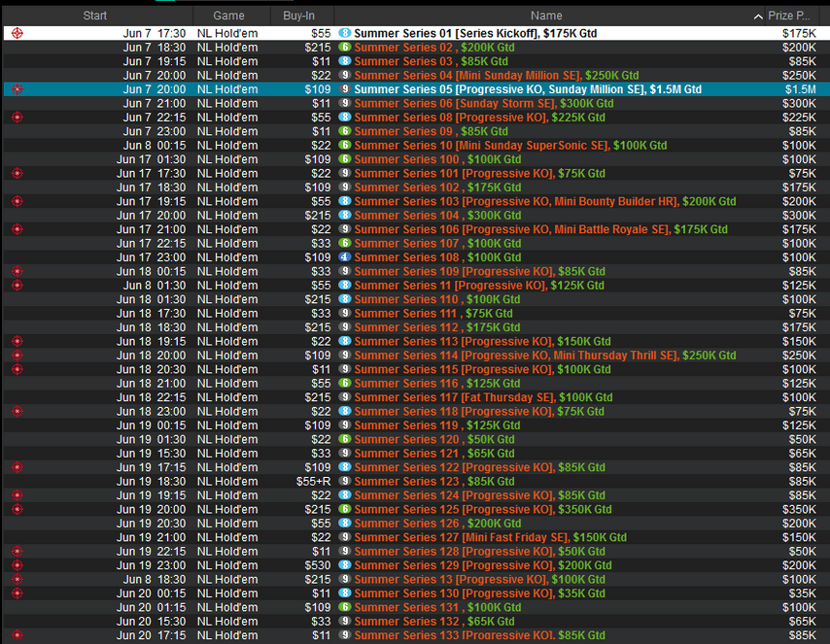Click the $55+R buy-in for Summer Series 123
This screenshot has height=644, width=830.
pyautogui.click(x=313, y=482)
